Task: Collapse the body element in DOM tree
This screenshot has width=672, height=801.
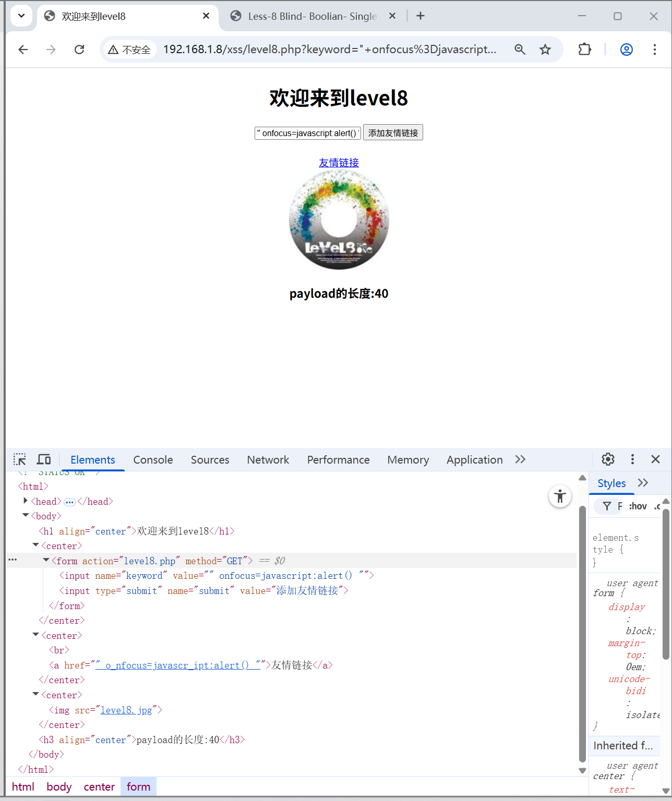Action: [25, 516]
